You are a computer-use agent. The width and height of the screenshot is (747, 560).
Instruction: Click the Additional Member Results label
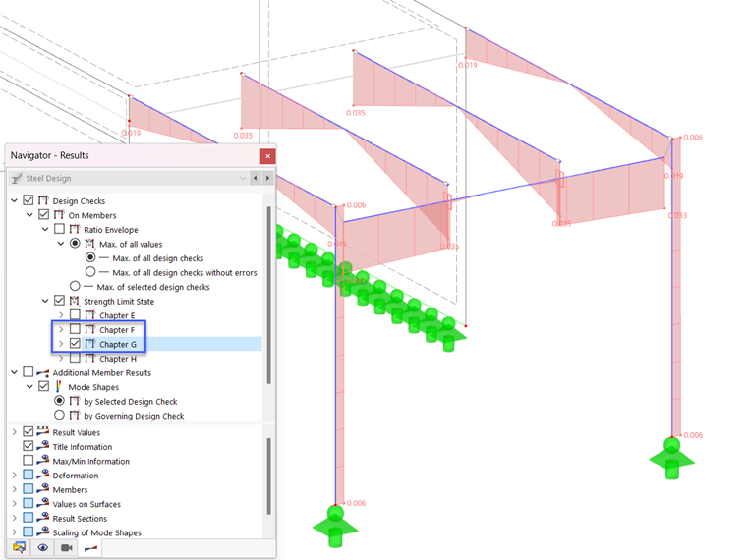coord(102,373)
